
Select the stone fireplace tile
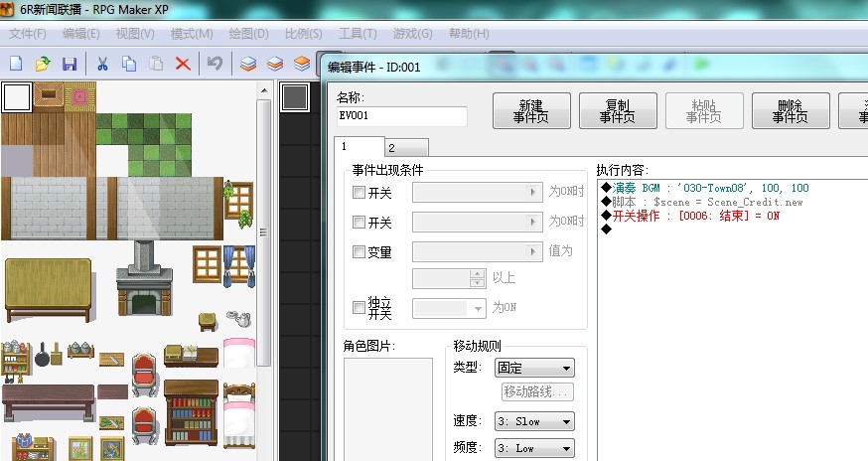pos(144,279)
